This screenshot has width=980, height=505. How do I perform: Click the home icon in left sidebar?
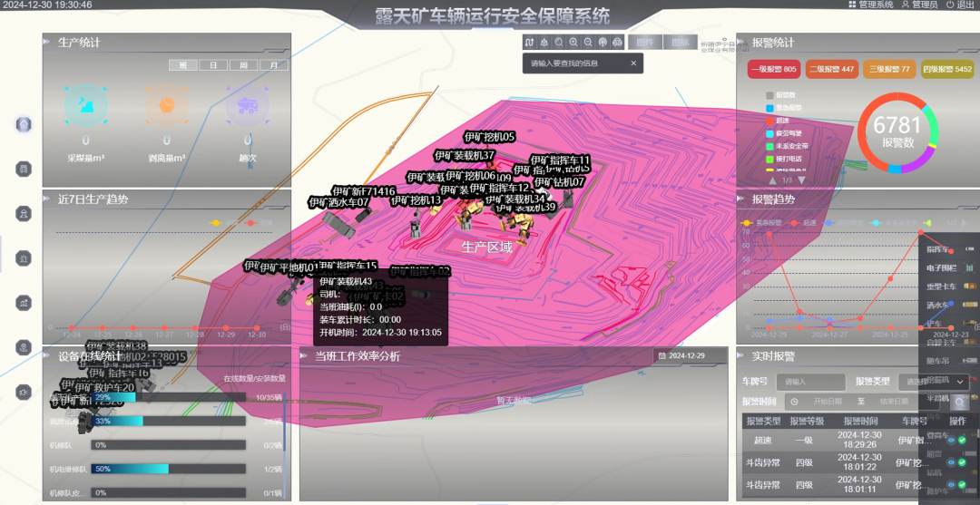click(x=24, y=124)
